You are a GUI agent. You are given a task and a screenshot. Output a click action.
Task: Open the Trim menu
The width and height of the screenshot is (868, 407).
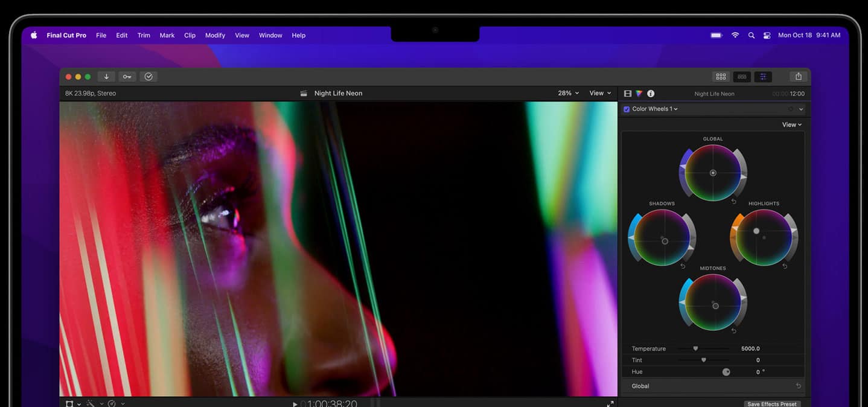144,35
